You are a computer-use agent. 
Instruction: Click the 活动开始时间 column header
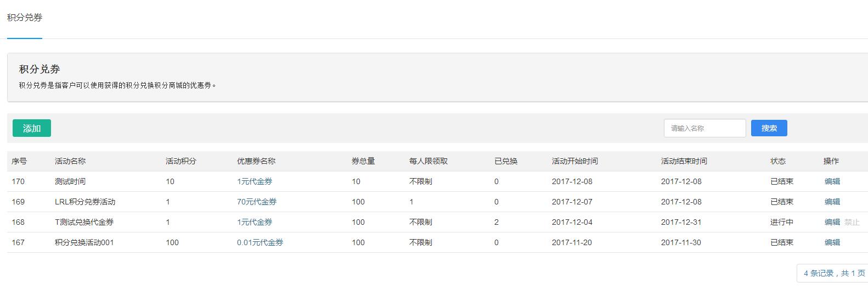point(574,161)
